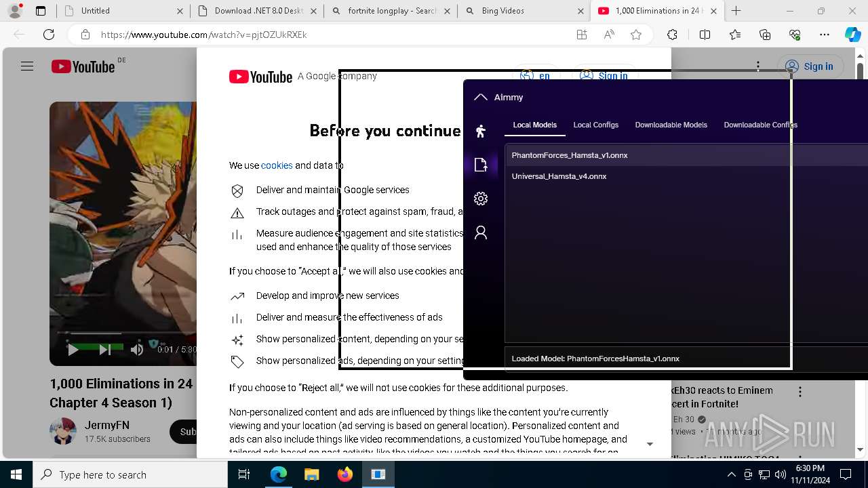Open Edge settings and more menu

pyautogui.click(x=825, y=35)
